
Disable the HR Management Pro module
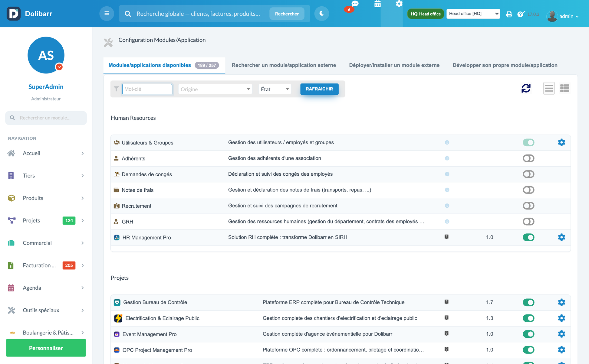click(528, 237)
